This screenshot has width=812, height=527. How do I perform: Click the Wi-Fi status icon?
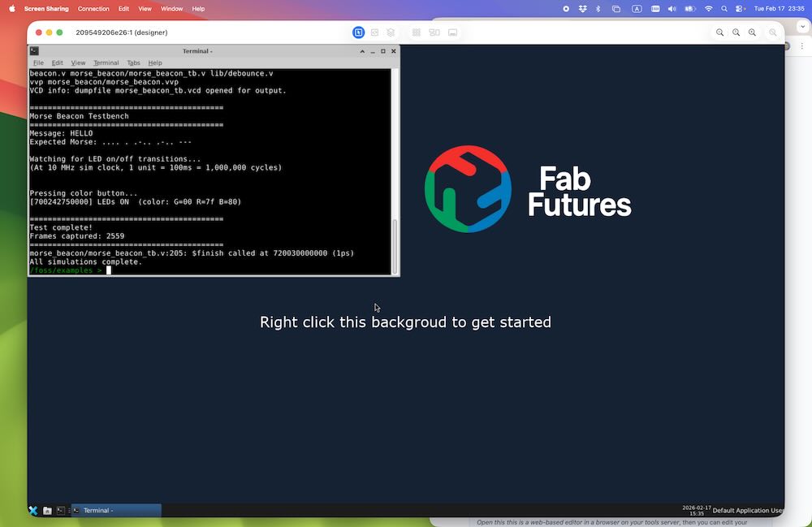[x=708, y=9]
